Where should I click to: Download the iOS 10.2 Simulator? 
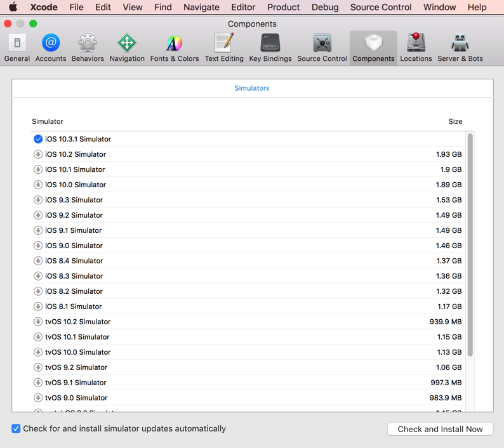(38, 154)
